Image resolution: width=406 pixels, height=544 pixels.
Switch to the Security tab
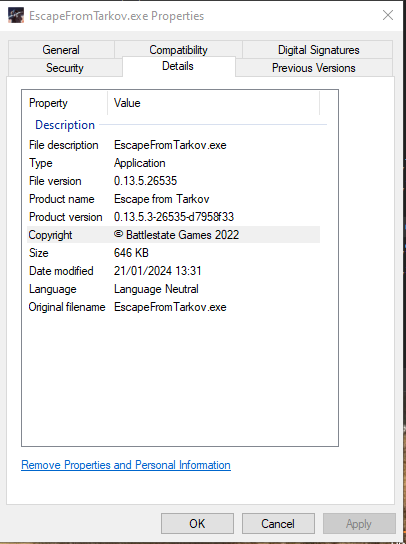pos(65,68)
